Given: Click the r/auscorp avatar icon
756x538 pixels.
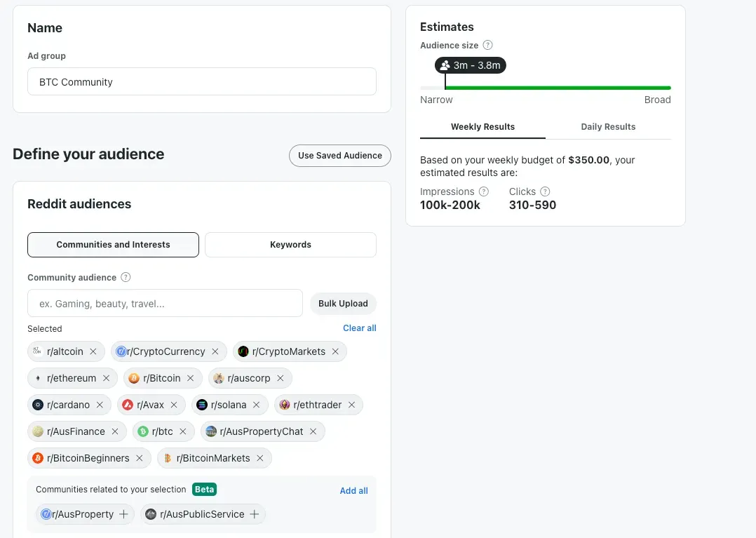Looking at the screenshot, I should pos(218,379).
